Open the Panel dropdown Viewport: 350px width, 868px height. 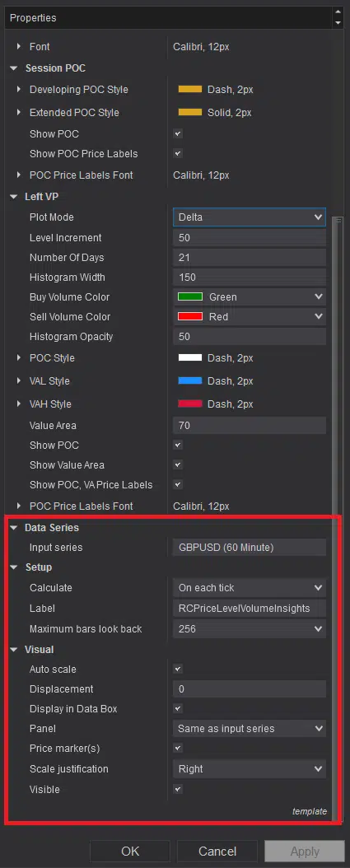point(250,729)
